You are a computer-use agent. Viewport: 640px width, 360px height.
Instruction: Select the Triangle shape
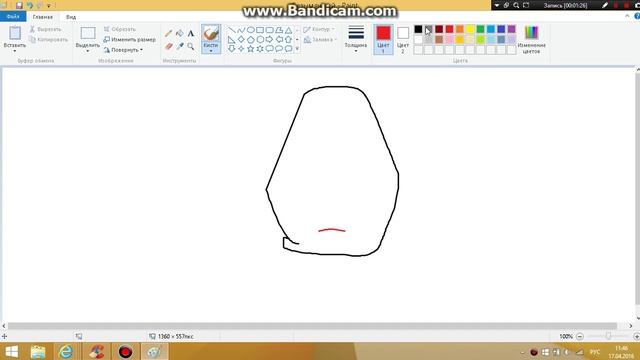289,30
